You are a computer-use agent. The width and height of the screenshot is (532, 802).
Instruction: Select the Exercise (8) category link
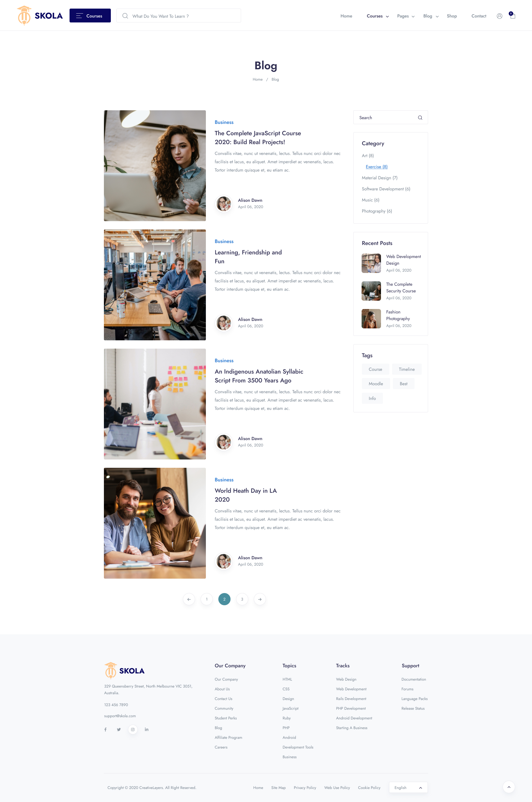point(376,167)
